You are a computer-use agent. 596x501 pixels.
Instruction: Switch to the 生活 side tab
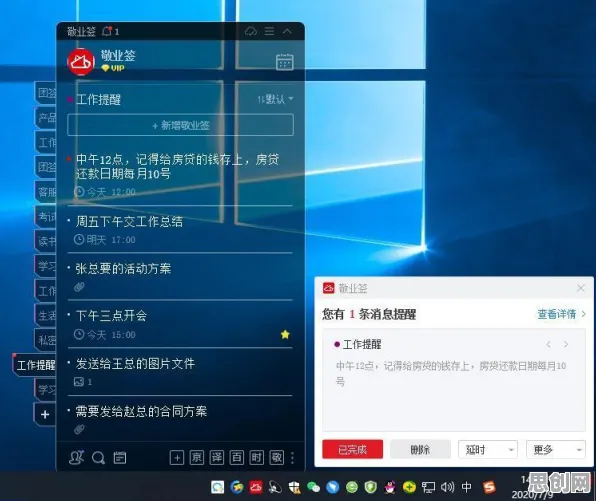[x=46, y=316]
